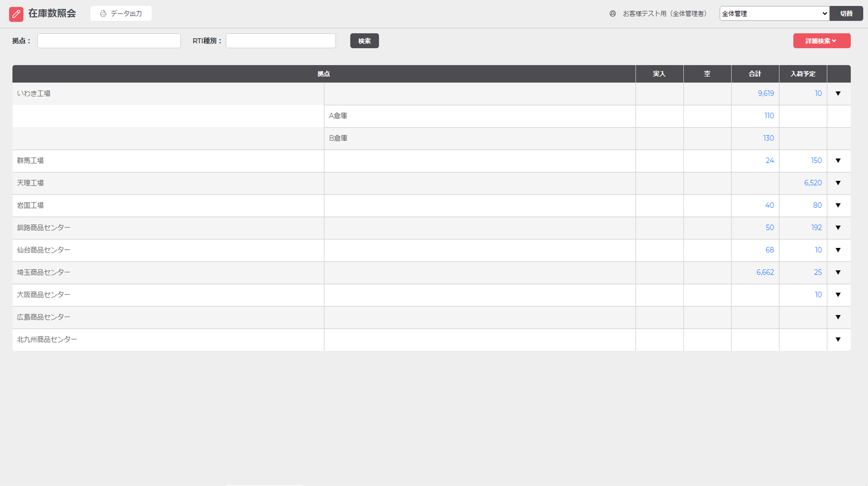
Task: Open the 入荷予定 10 link for 大阪商品センター
Action: (818, 295)
